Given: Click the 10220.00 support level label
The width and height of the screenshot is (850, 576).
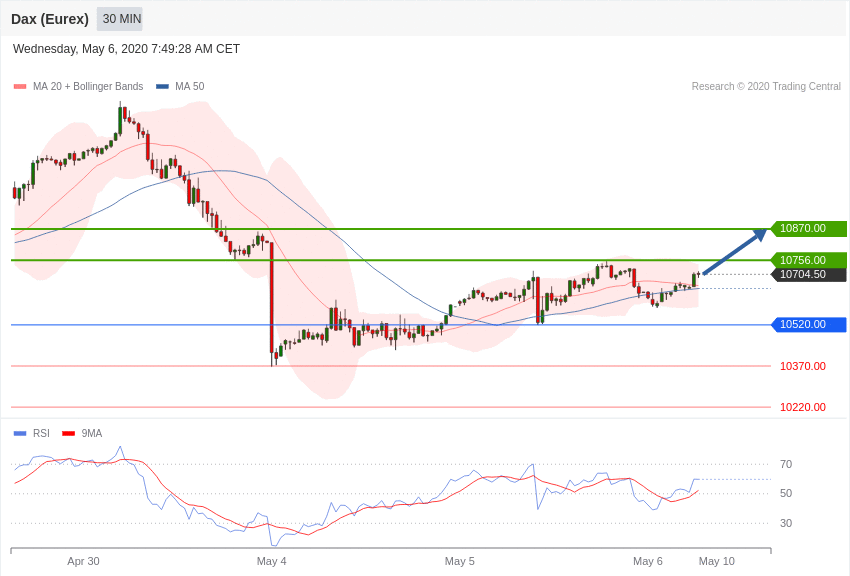Looking at the screenshot, I should pos(803,407).
